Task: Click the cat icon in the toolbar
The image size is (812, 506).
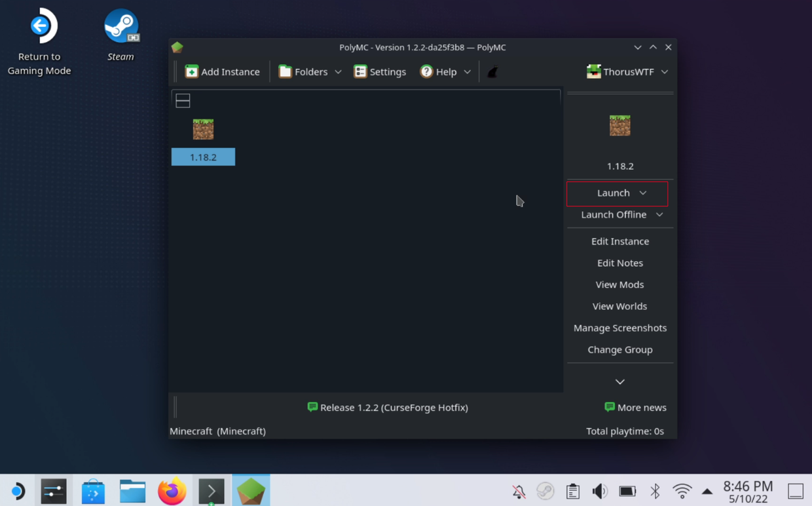Action: [493, 72]
